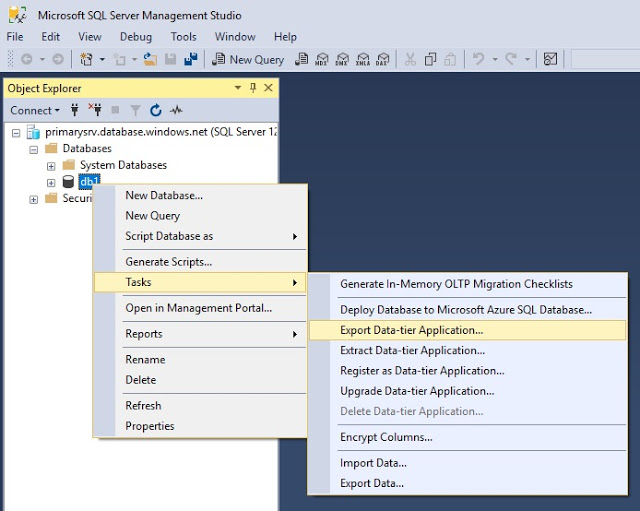Click the navigate Forward arrow in toolbar
This screenshot has height=511, width=640.
click(x=58, y=60)
